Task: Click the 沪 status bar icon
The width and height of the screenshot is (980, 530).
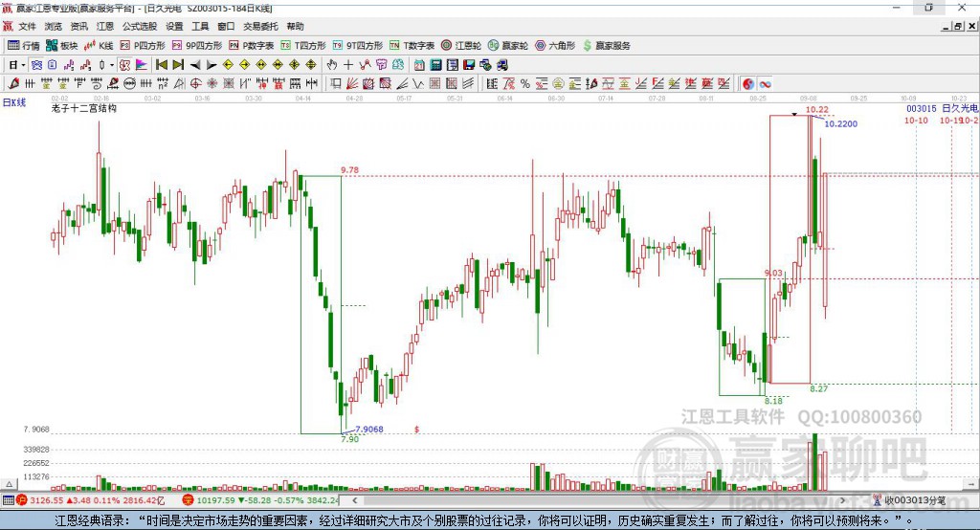Action: [22, 500]
